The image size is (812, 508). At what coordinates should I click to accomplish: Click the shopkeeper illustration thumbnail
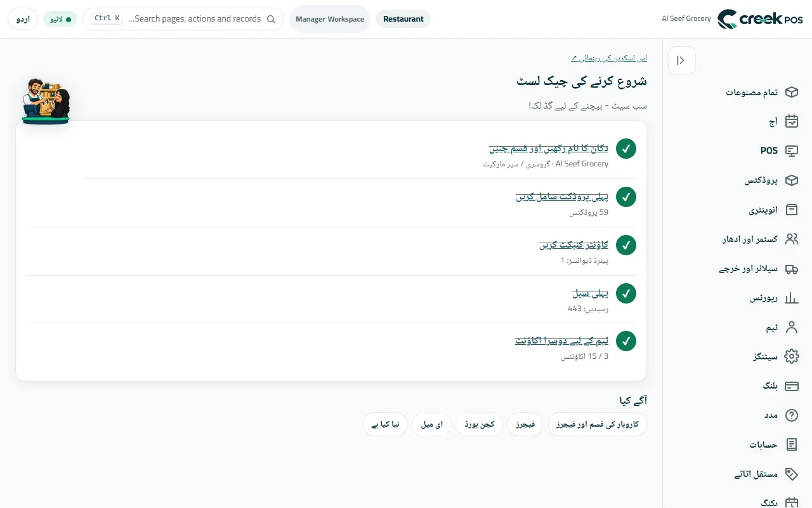(x=44, y=102)
